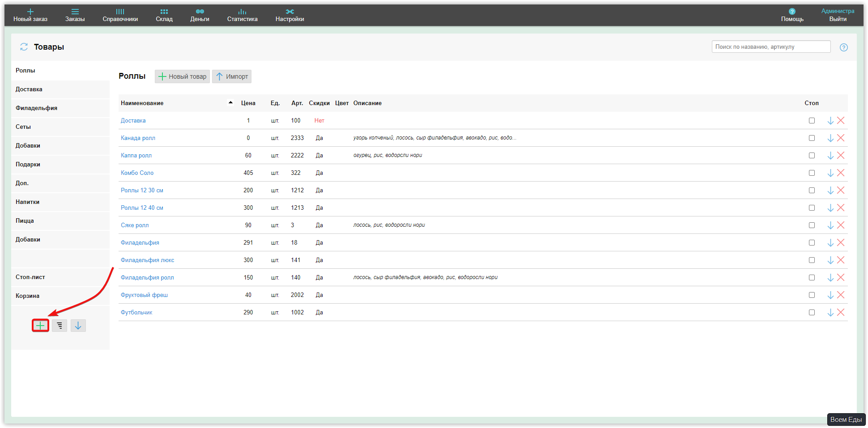Remove the Сяке ролл row

tap(841, 225)
